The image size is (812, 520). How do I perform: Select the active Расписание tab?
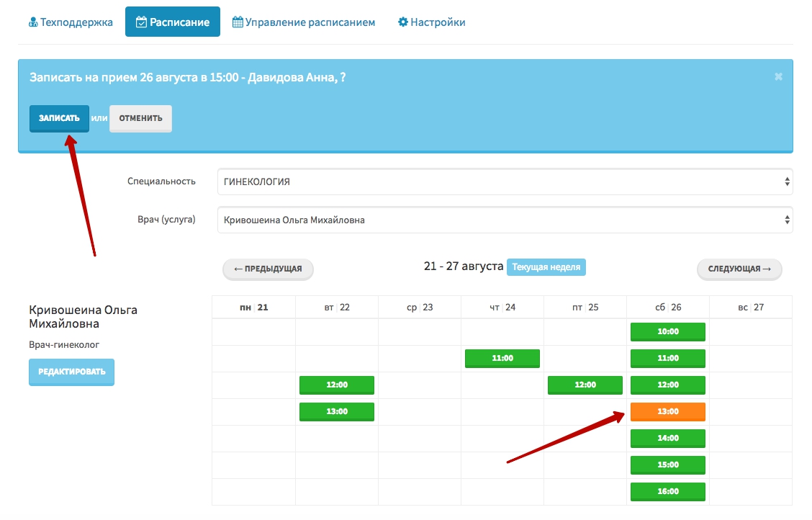pyautogui.click(x=172, y=22)
